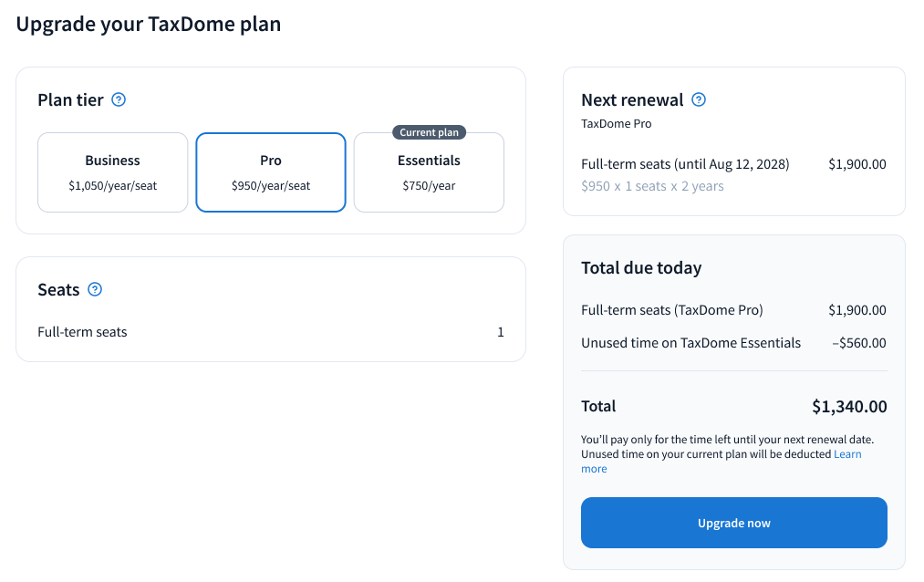
Task: Click the $1,340.00 total amount
Action: click(x=849, y=407)
